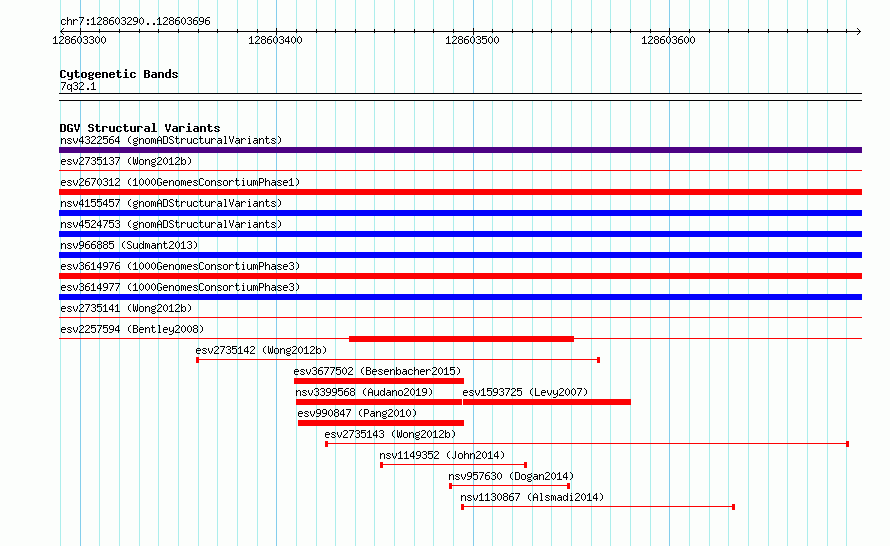This screenshot has width=890, height=546.
Task: Click the DGV Structural Variants track title
Action: [140, 128]
